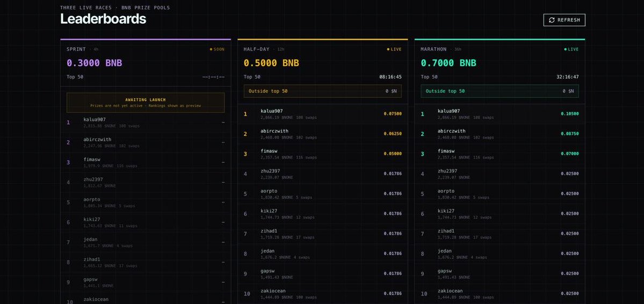Screen dimensions: 644x304
Task: Click the 0.01786 prize beside zhu2397
Action: pos(393,174)
